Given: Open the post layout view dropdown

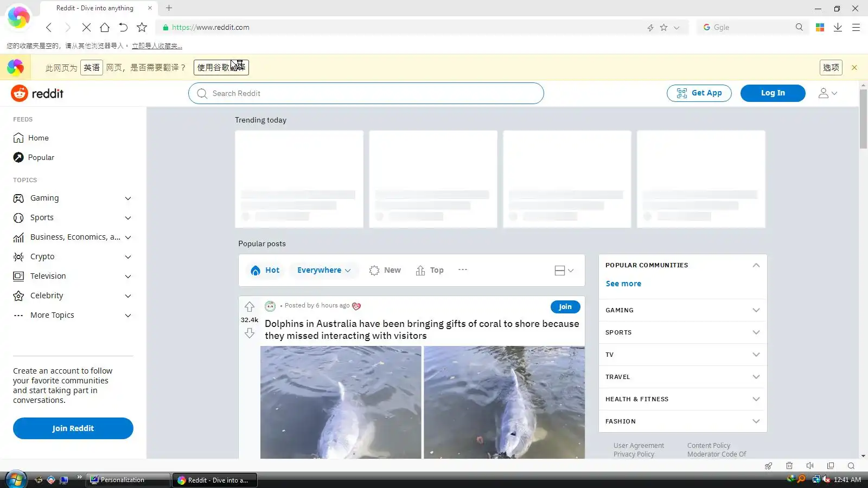Looking at the screenshot, I should pyautogui.click(x=564, y=271).
